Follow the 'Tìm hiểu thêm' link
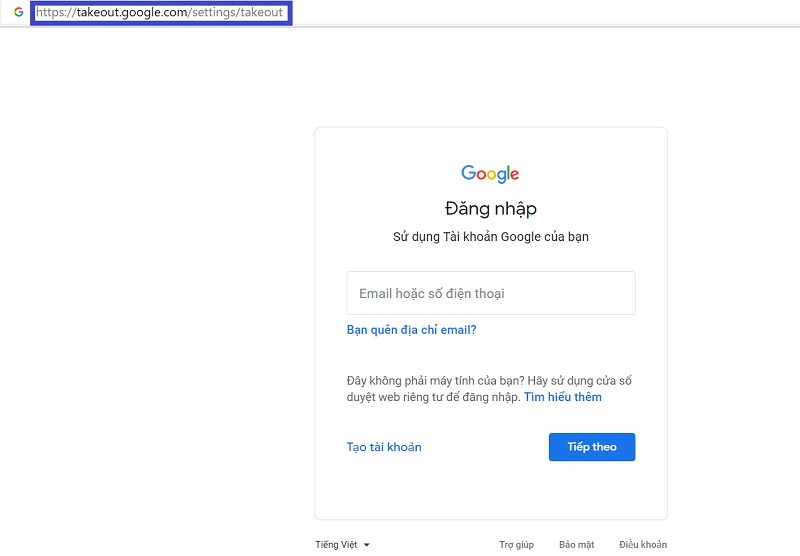This screenshot has height=556, width=800. (x=563, y=397)
